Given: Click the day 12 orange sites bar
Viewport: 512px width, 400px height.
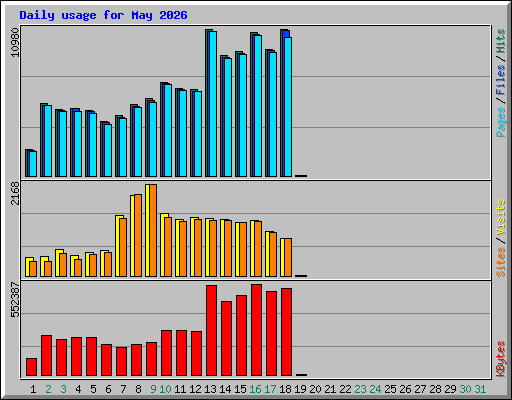Looking at the screenshot, I should [198, 248].
